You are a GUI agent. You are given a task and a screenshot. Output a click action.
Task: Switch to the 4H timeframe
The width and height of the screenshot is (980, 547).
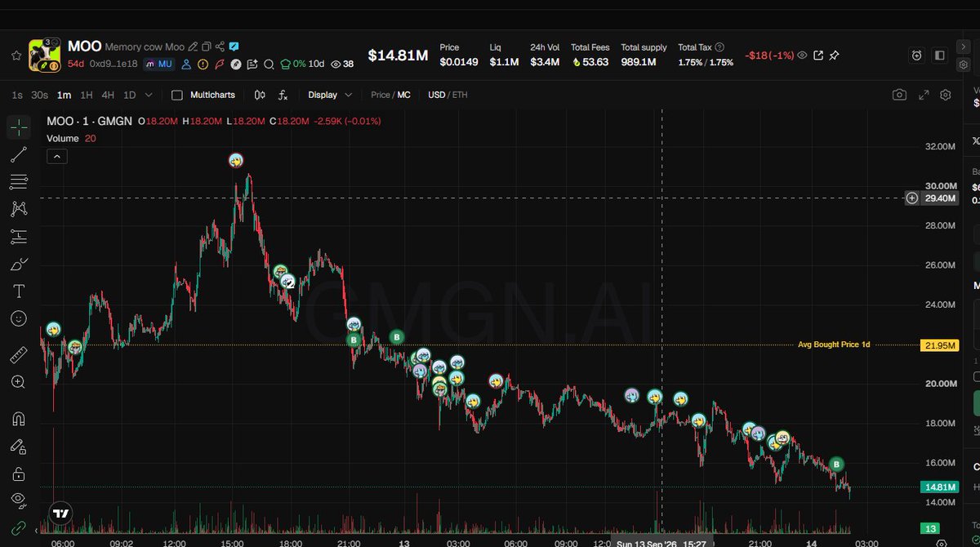[108, 95]
